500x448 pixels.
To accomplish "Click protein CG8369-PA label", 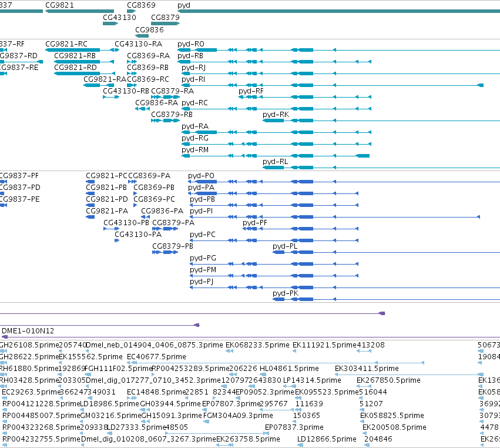I will (149, 176).
